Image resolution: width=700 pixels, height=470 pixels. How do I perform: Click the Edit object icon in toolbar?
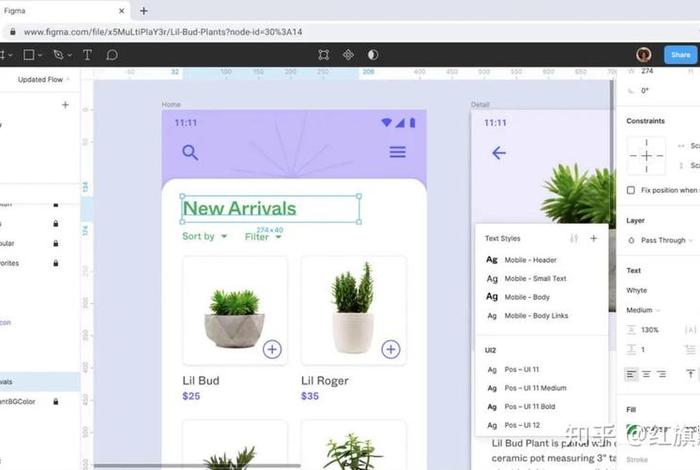[x=324, y=55]
